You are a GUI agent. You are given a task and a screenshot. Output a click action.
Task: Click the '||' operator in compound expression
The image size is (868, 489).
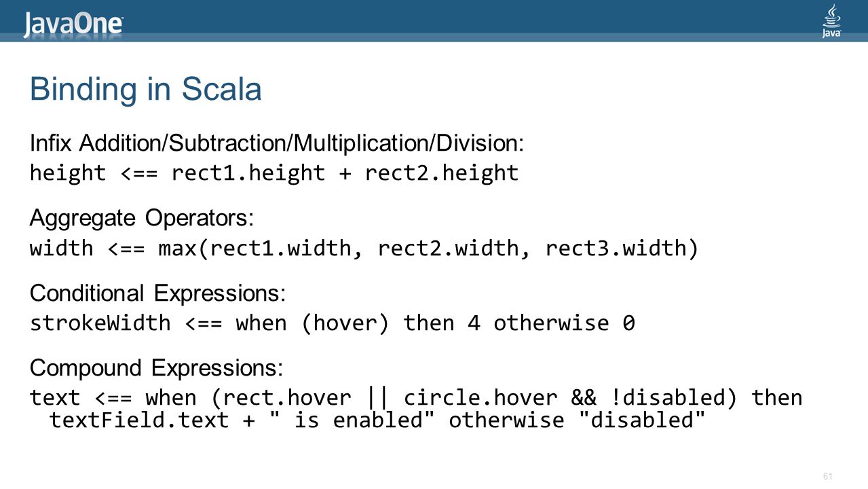[x=378, y=397]
